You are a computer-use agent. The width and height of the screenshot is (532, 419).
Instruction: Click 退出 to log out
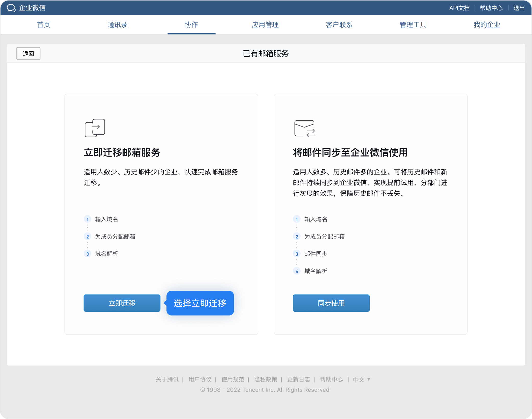click(x=519, y=8)
